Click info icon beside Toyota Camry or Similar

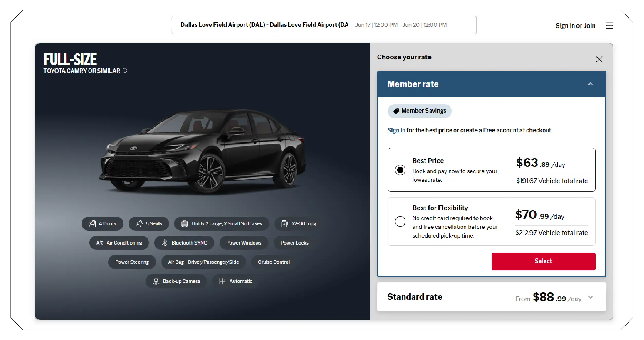pos(125,70)
